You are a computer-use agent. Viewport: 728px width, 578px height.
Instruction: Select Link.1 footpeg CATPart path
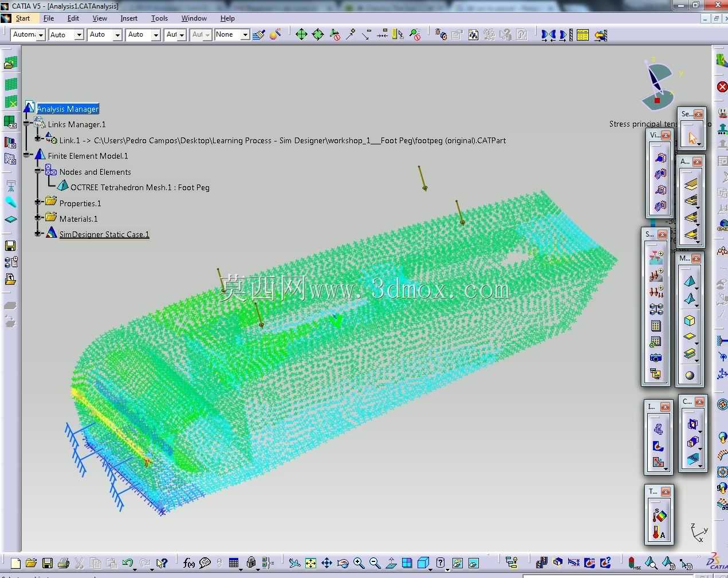click(x=282, y=140)
